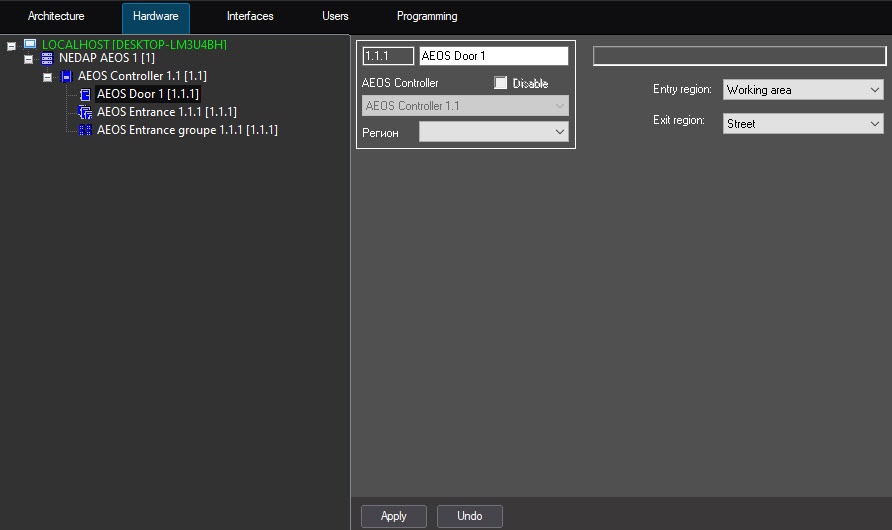Click the empty field above Entry region
This screenshot has width=892, height=530.
click(740, 56)
